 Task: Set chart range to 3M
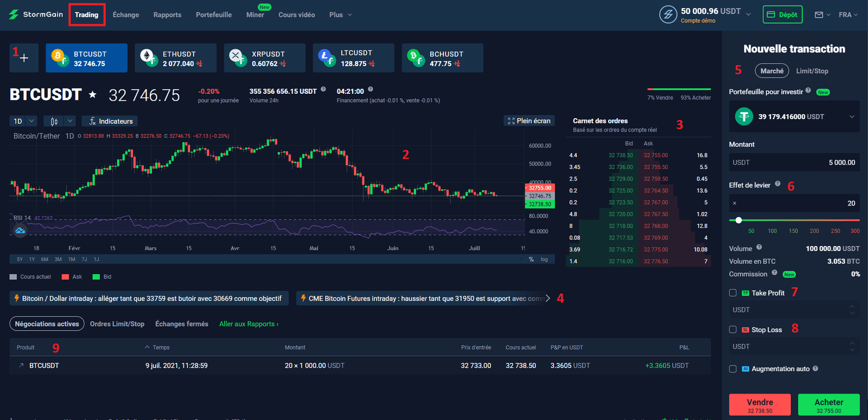click(58, 260)
